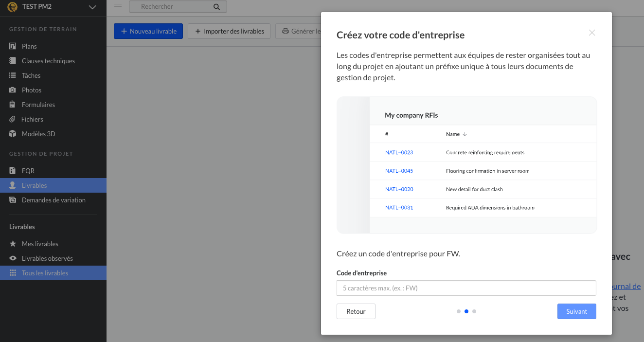Image resolution: width=644 pixels, height=342 pixels.
Task: Select the second step indicator dot
Action: click(466, 311)
